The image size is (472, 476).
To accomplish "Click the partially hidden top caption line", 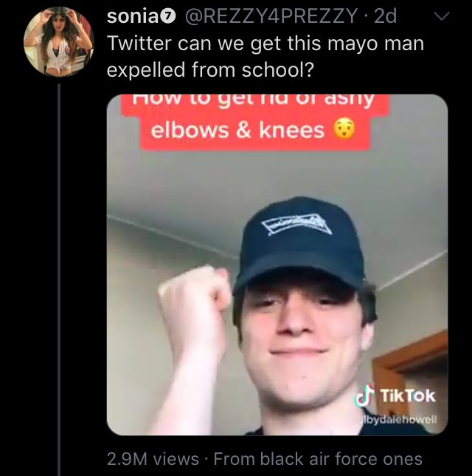I will pos(254,101).
